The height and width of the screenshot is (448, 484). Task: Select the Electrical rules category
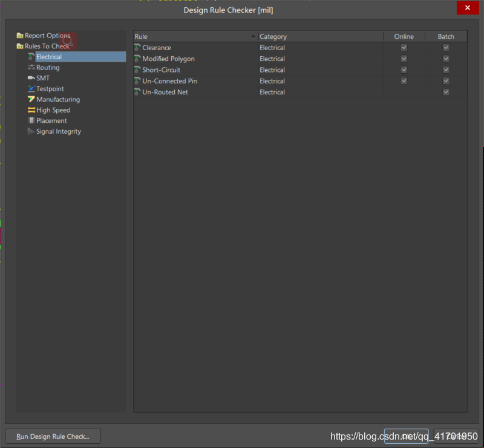(x=49, y=57)
